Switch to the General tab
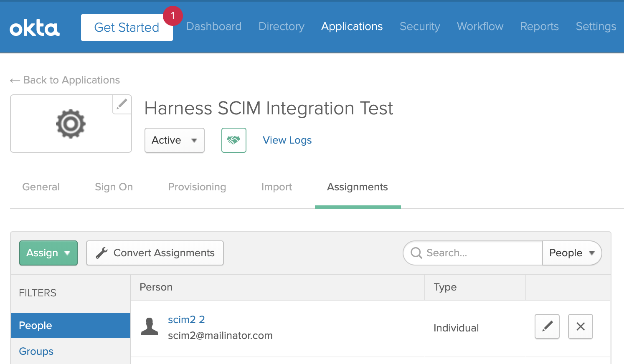 click(41, 187)
